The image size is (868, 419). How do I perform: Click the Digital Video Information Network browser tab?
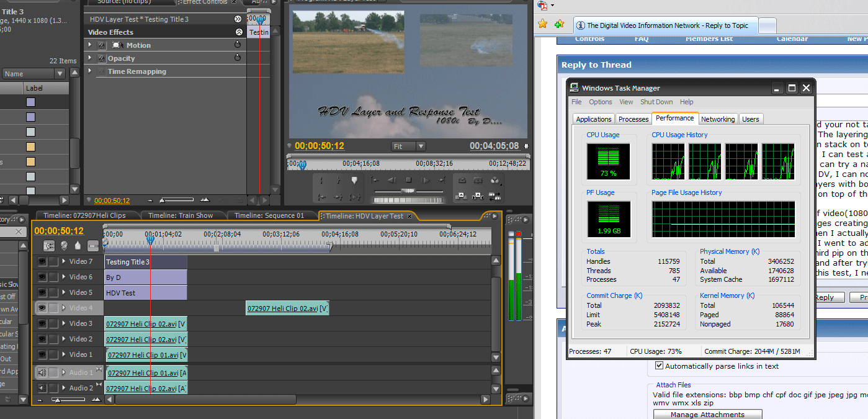pos(666,25)
